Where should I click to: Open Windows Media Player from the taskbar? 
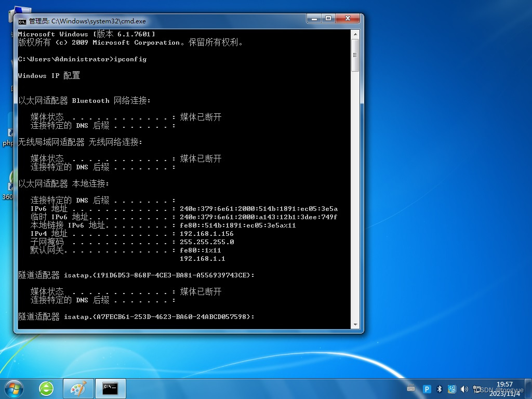click(78, 388)
